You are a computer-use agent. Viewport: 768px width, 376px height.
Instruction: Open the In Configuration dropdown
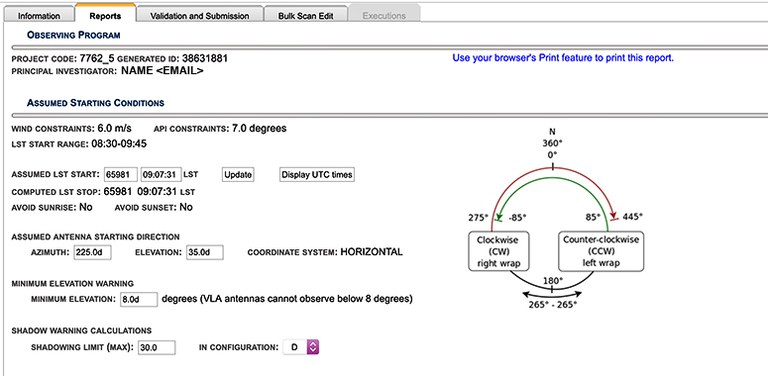click(x=301, y=348)
